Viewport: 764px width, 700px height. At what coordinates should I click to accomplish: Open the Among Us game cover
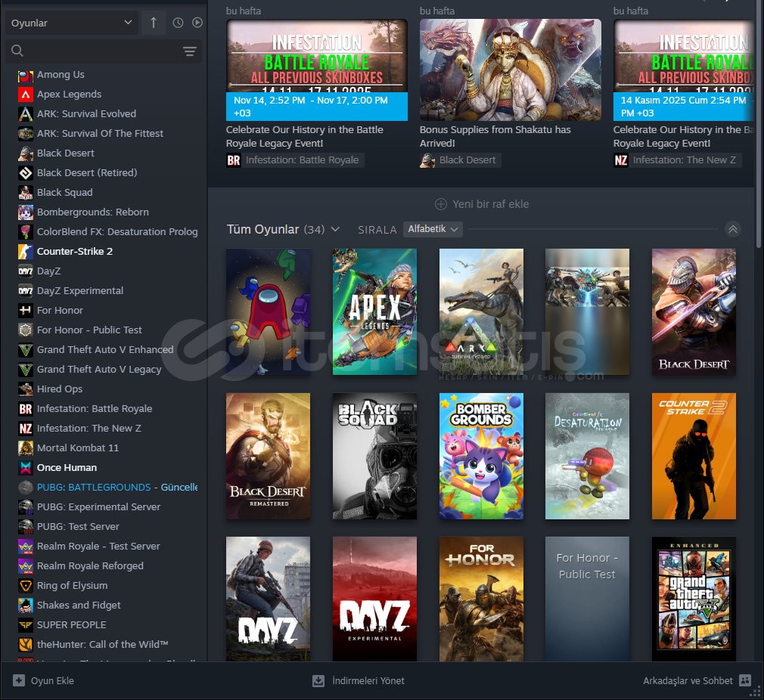268,312
